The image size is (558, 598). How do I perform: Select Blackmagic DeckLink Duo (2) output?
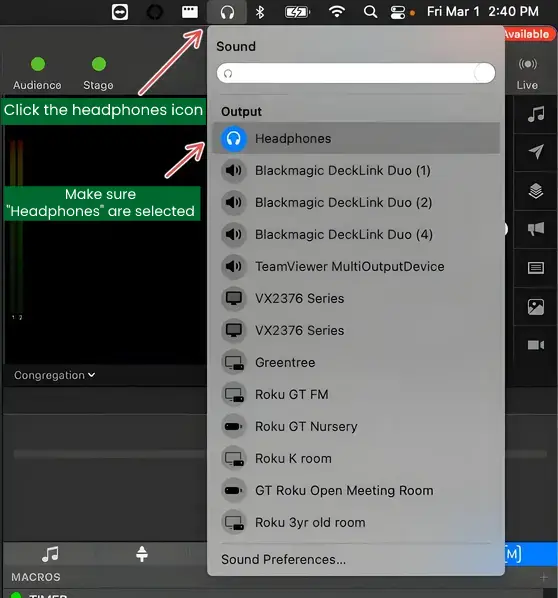[x=356, y=203]
